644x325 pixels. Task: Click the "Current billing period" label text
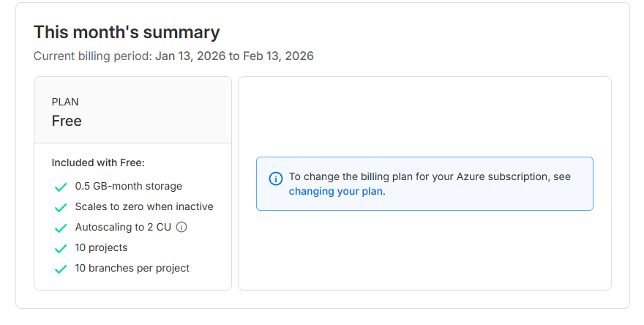93,56
